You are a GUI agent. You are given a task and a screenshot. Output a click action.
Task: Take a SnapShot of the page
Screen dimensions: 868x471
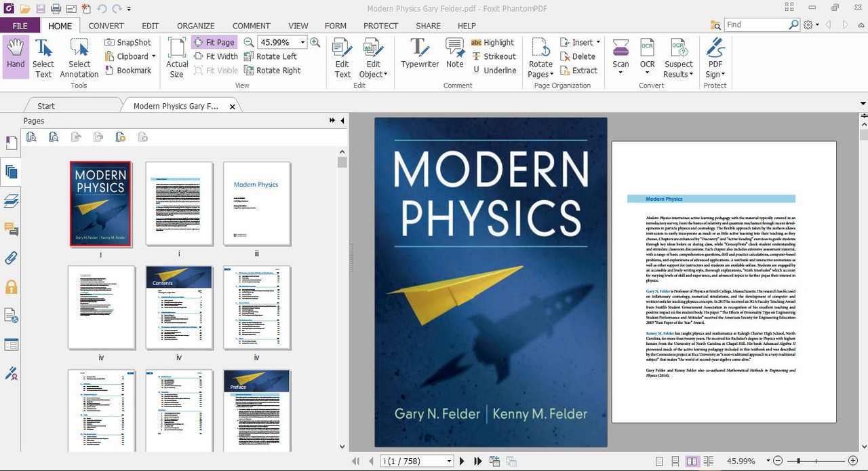point(128,42)
